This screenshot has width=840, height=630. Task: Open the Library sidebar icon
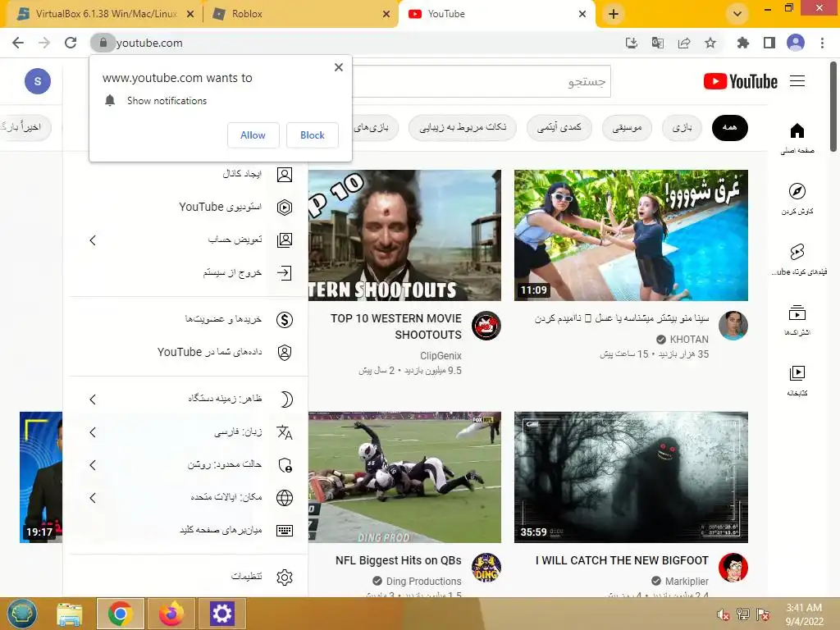point(797,373)
